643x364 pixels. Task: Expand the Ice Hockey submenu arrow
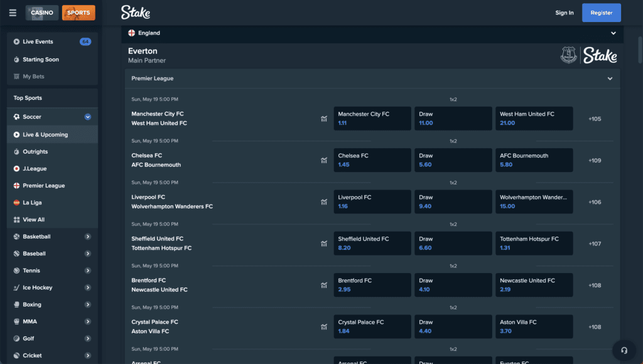(x=88, y=288)
